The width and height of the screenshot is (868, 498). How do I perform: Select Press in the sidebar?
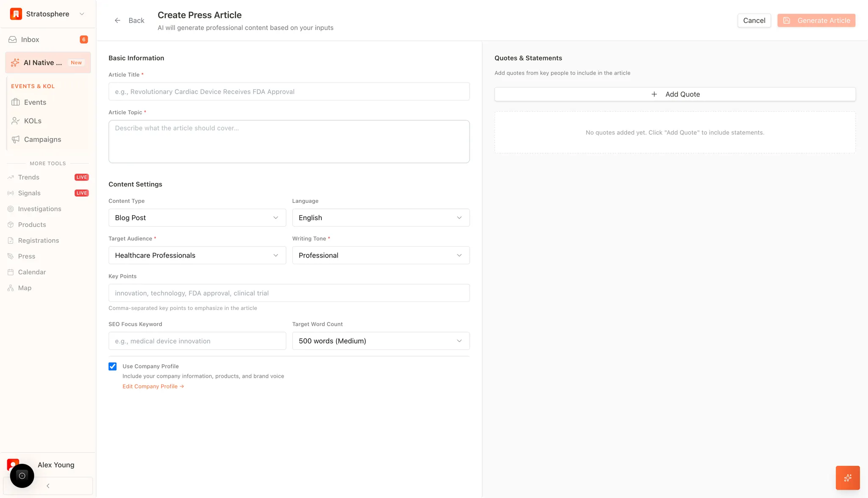[27, 256]
